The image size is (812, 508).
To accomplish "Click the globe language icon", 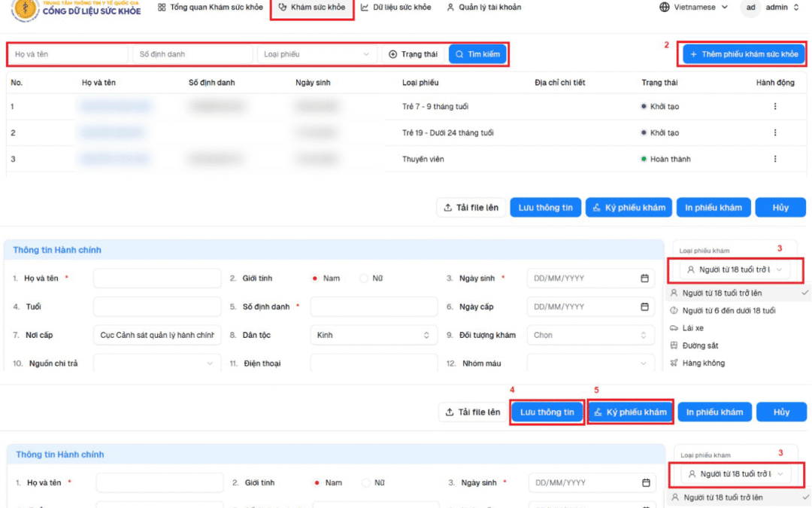I will [x=664, y=8].
